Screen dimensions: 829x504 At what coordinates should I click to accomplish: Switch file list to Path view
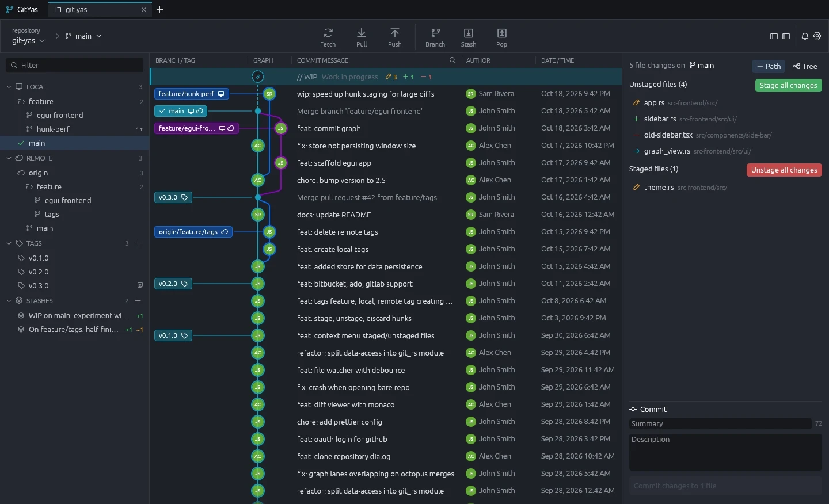(x=769, y=66)
